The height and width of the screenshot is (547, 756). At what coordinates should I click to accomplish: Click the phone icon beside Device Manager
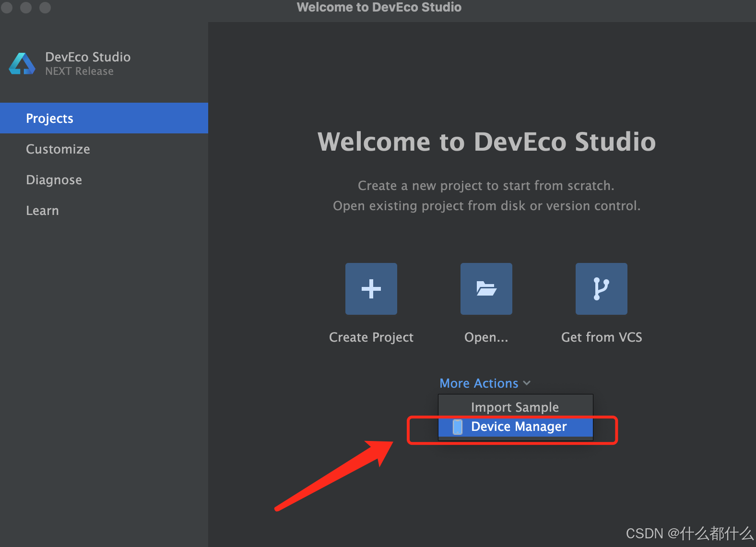click(458, 427)
